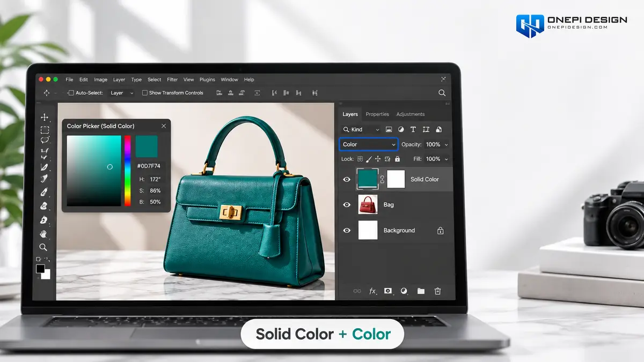Image resolution: width=644 pixels, height=362 pixels.
Task: Select the Background layer name
Action: [x=399, y=231]
